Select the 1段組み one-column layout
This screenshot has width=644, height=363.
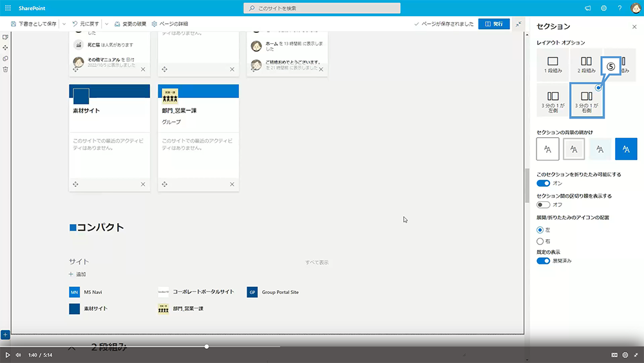pyautogui.click(x=553, y=64)
